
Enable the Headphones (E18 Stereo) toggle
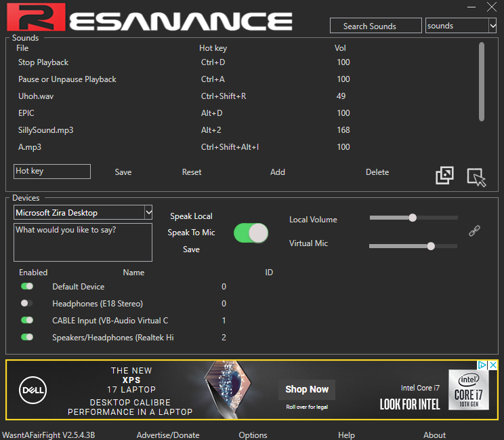pos(27,303)
